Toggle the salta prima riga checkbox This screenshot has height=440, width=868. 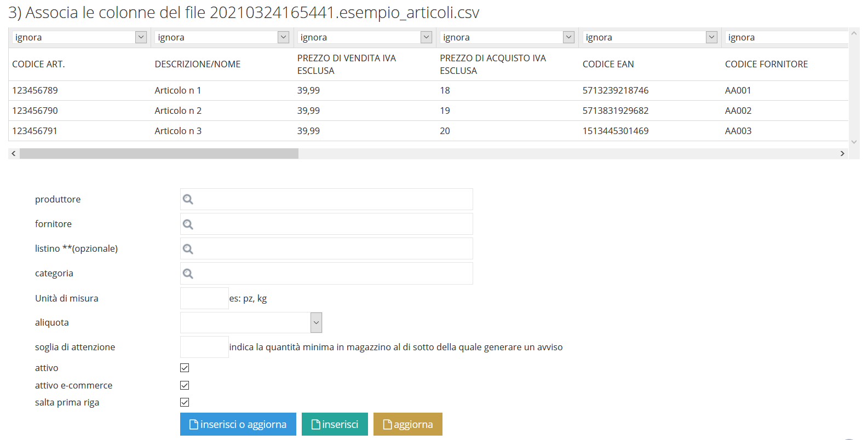185,402
